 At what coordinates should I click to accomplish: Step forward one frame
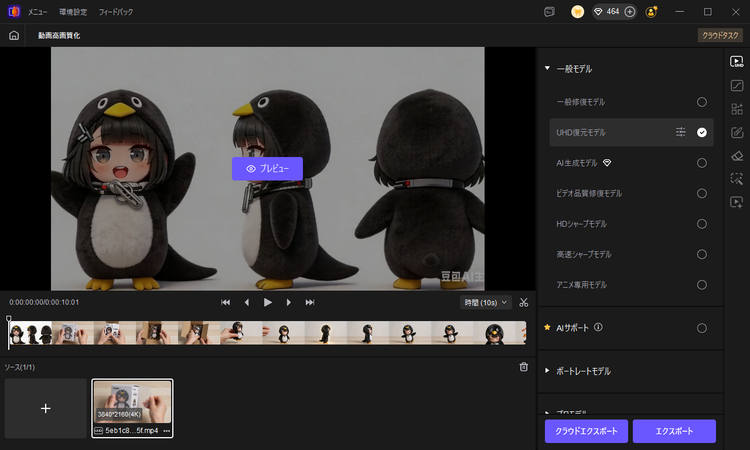[x=288, y=302]
